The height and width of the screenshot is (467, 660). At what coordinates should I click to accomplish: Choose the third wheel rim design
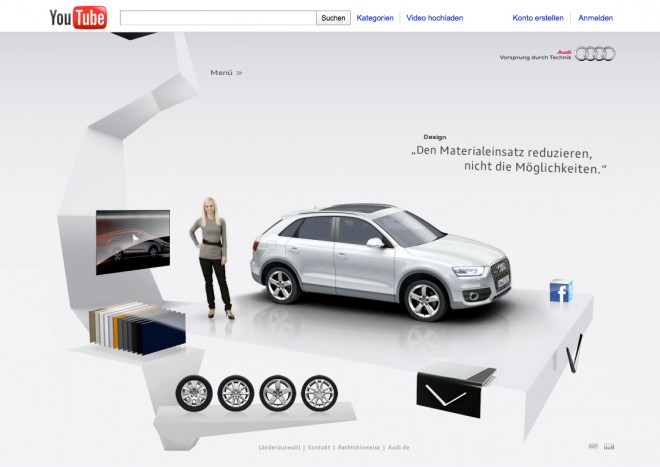(277, 393)
